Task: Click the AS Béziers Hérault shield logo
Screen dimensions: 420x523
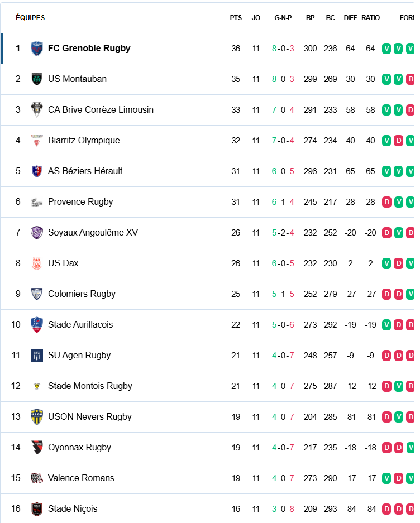Action: 37,171
